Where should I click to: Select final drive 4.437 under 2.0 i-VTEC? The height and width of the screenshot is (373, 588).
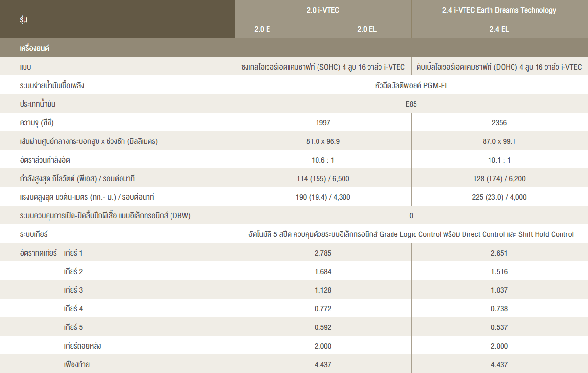pos(323,365)
